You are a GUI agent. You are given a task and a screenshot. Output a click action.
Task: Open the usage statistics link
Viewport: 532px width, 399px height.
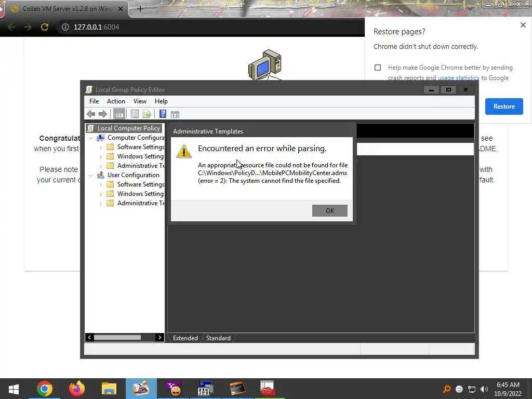click(x=458, y=78)
